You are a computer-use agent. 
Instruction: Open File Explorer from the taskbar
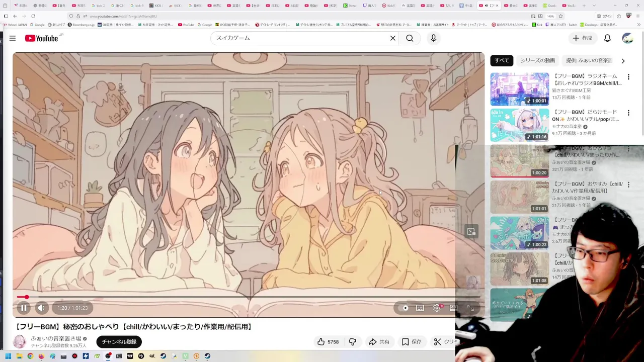pos(19,356)
